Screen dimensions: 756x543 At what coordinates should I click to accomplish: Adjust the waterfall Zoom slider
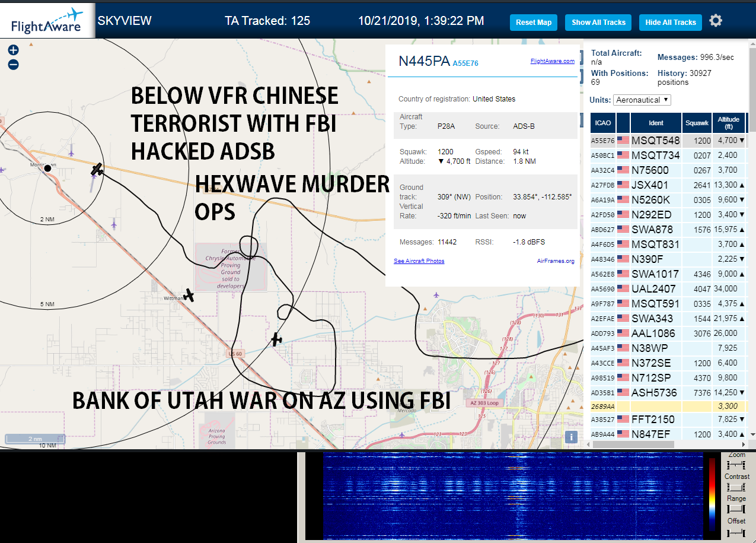point(736,465)
